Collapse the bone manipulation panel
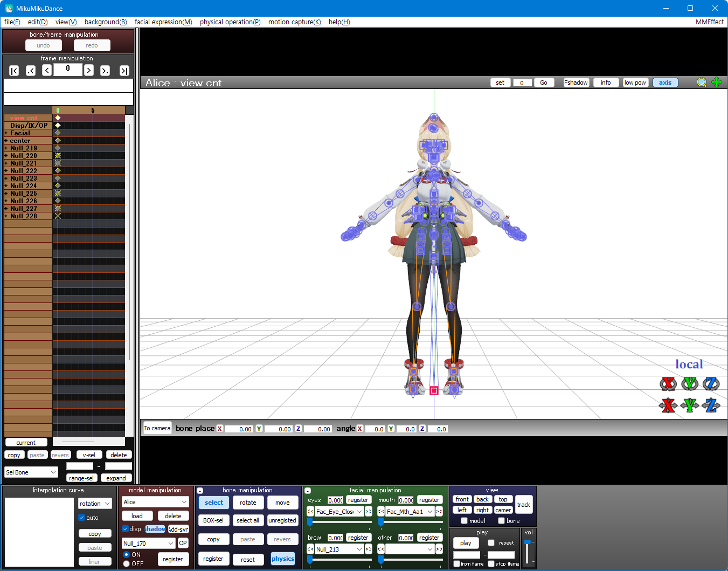This screenshot has height=571, width=728. (x=200, y=491)
